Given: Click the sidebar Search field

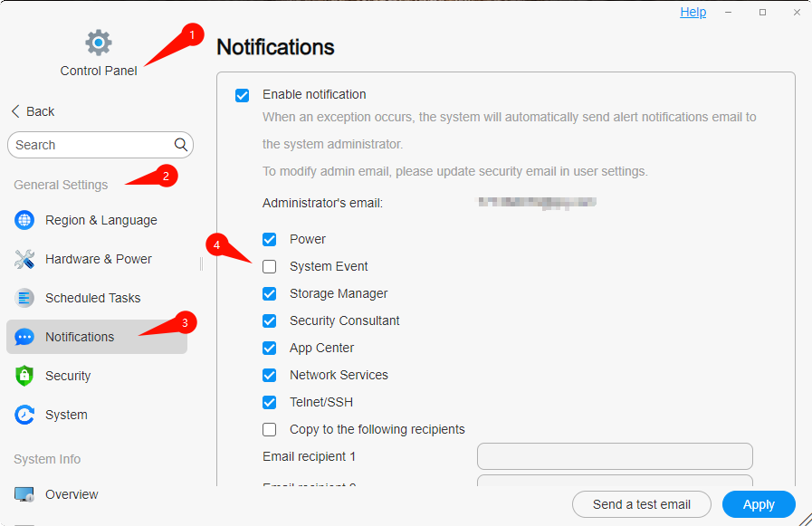Looking at the screenshot, I should point(100,145).
